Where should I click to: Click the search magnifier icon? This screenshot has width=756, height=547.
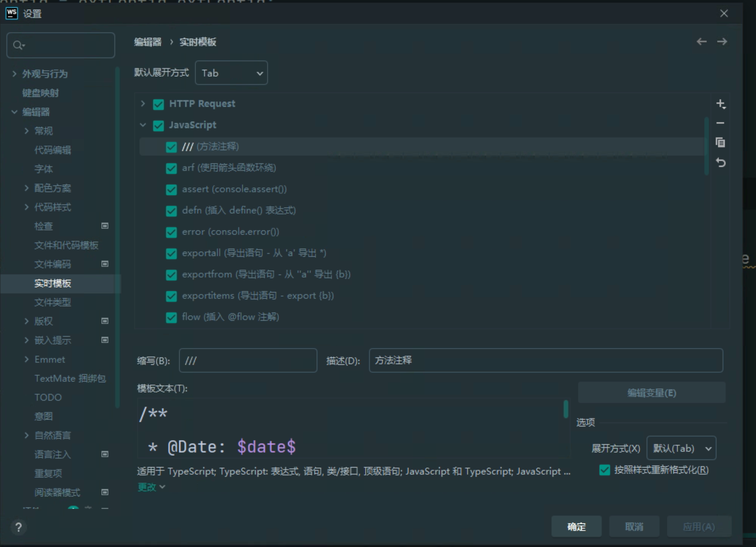(18, 45)
